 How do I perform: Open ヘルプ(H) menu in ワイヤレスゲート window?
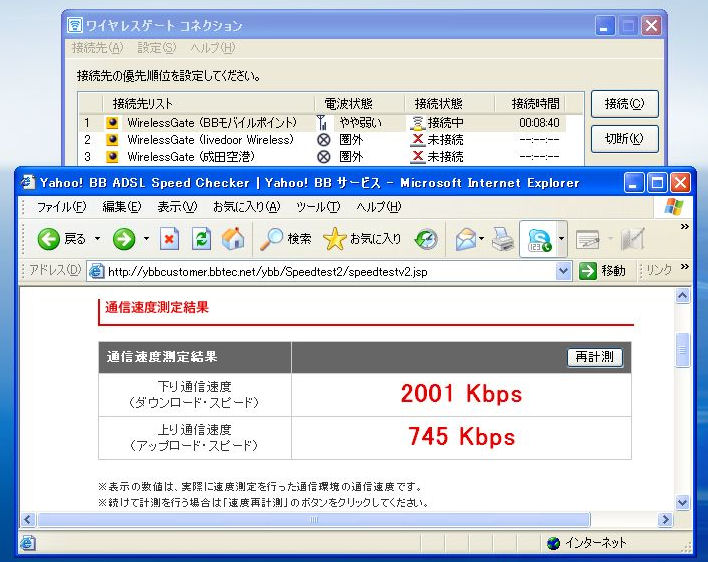click(x=212, y=48)
